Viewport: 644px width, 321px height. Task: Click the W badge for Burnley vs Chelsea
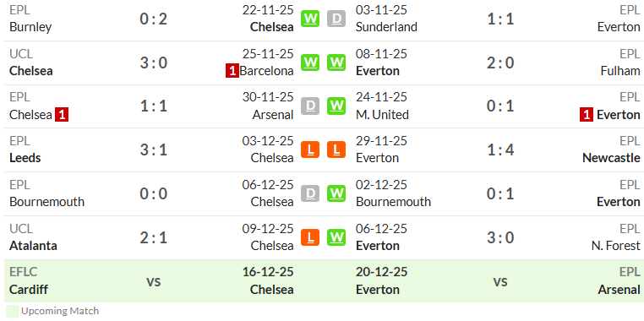pyautogui.click(x=310, y=19)
